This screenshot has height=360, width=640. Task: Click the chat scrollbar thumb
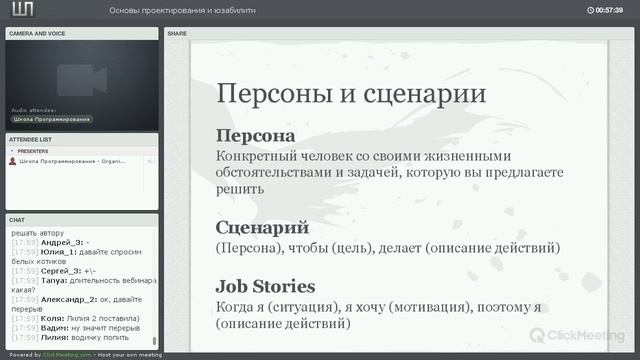(154, 340)
